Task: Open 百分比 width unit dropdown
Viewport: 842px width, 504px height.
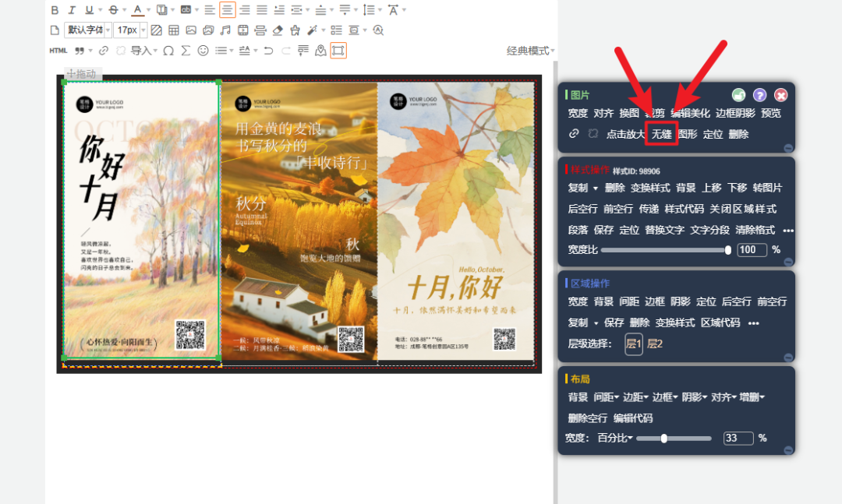Action: pos(615,438)
